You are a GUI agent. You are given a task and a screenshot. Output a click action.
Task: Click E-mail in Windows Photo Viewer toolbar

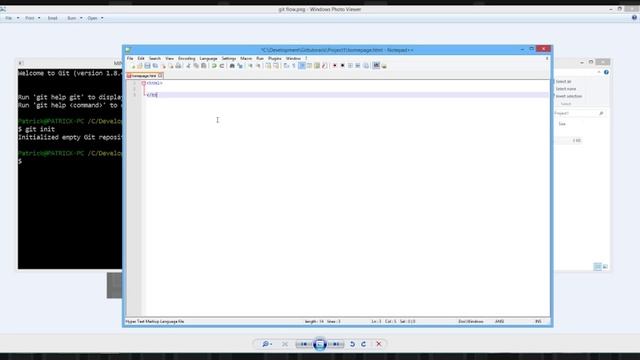click(x=53, y=18)
